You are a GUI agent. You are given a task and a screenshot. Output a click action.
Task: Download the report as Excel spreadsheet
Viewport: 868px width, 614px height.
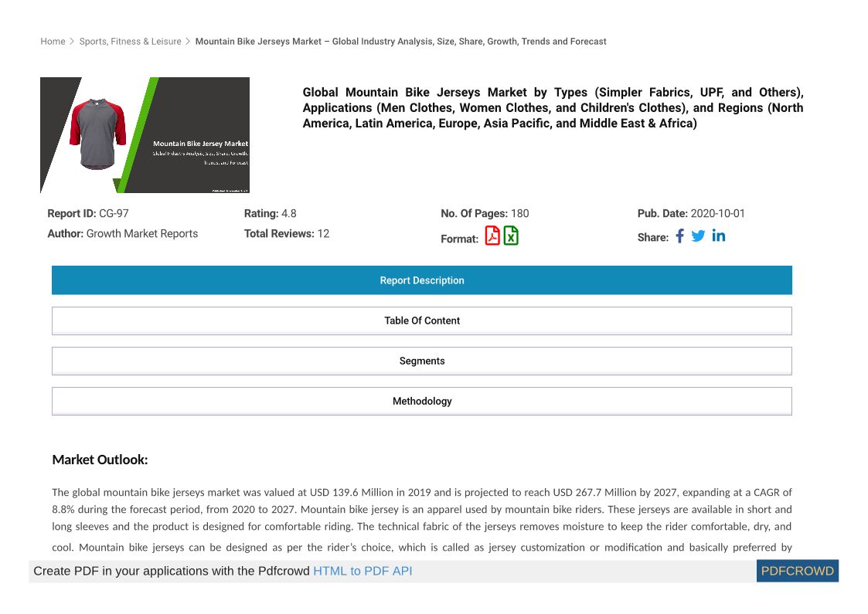(x=511, y=236)
